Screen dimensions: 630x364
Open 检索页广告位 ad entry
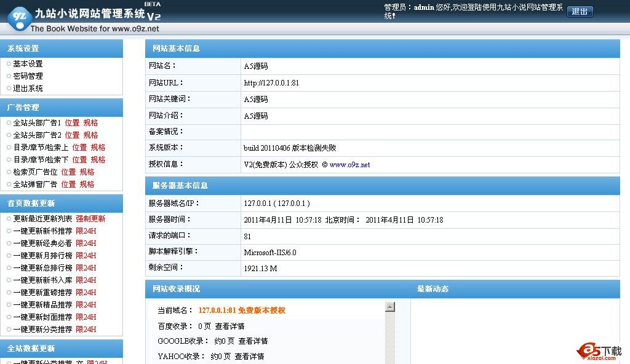(x=35, y=172)
